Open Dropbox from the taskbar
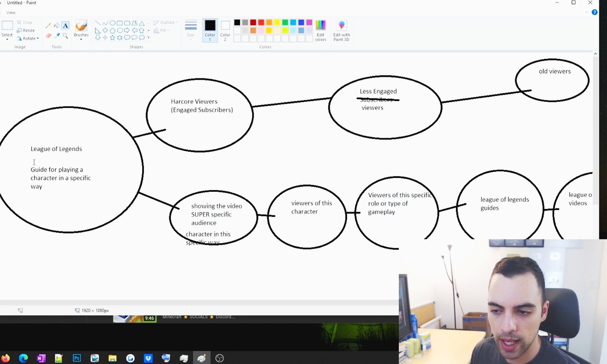 pyautogui.click(x=148, y=358)
